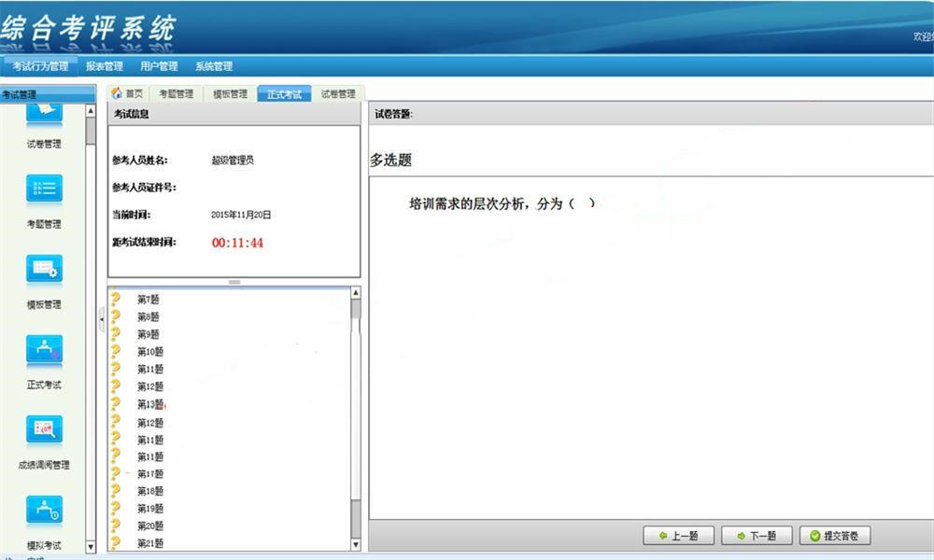This screenshot has height=560, width=934.
Task: Click the question mark icon beside 第20题
Action: click(116, 525)
